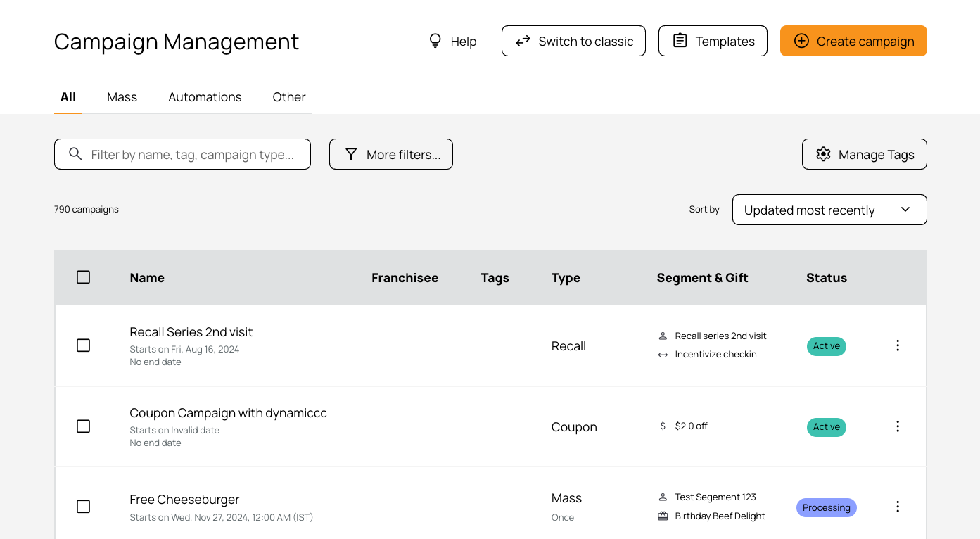Open the Recall Series 2nd visit campaign name

pos(191,332)
